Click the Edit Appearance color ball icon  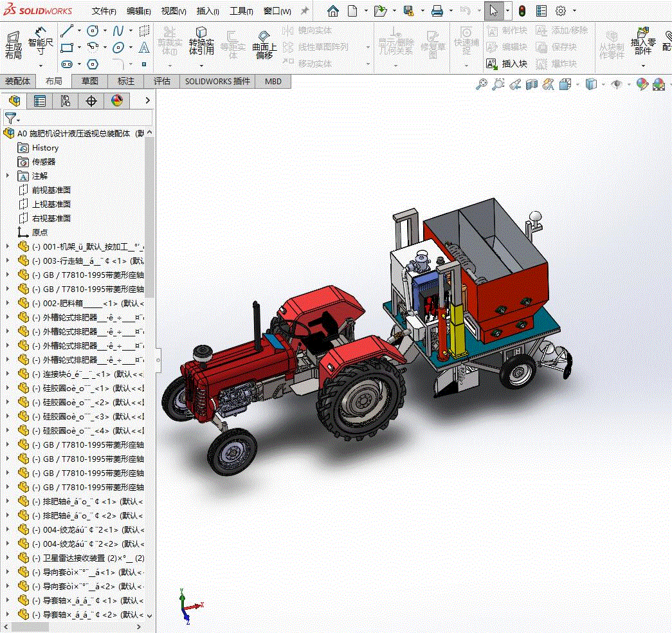click(642, 84)
